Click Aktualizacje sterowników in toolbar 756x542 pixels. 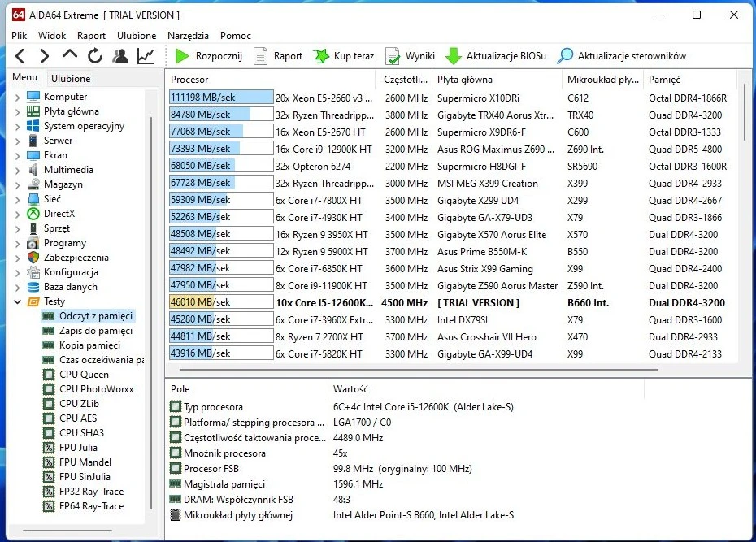point(622,56)
